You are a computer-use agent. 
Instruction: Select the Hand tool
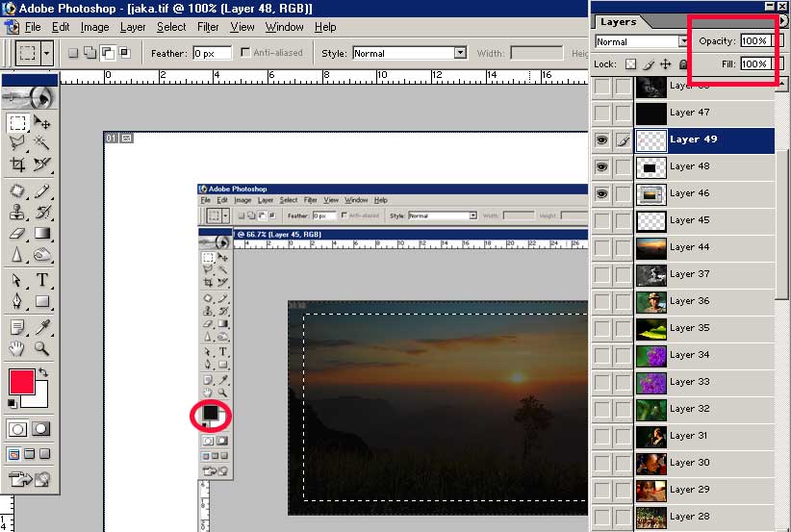pyautogui.click(x=18, y=348)
